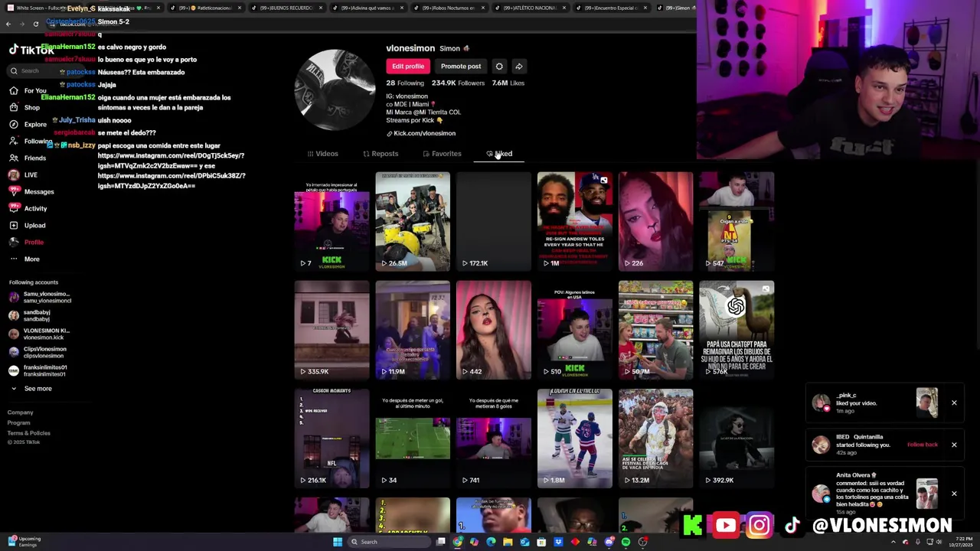Click the Upload plus icon
This screenshot has width=980, height=551.
[14, 225]
